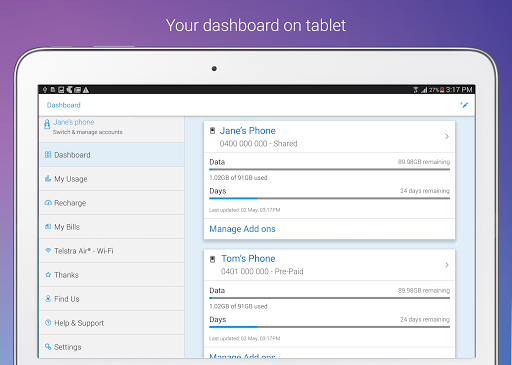
Task: Tap the edit pencil icon in header
Action: pos(464,105)
